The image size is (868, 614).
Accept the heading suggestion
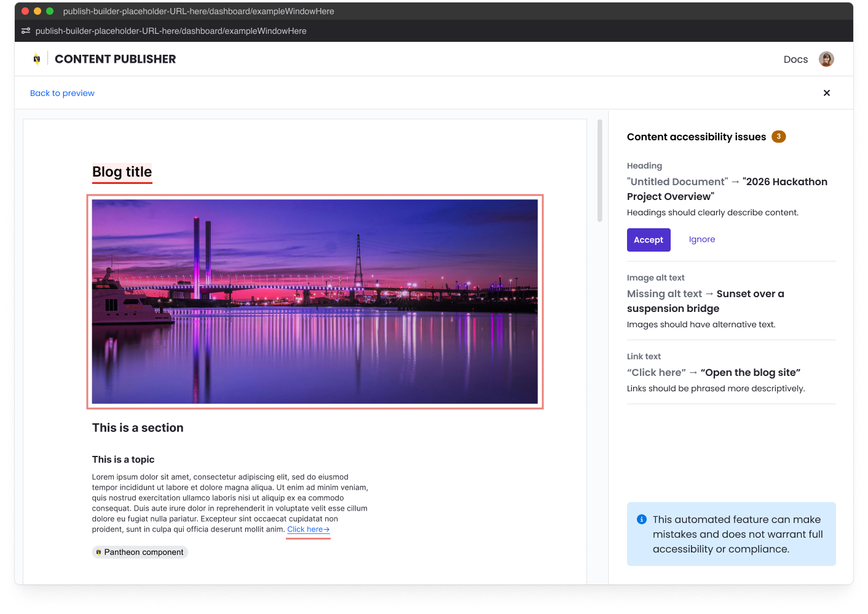[648, 240]
